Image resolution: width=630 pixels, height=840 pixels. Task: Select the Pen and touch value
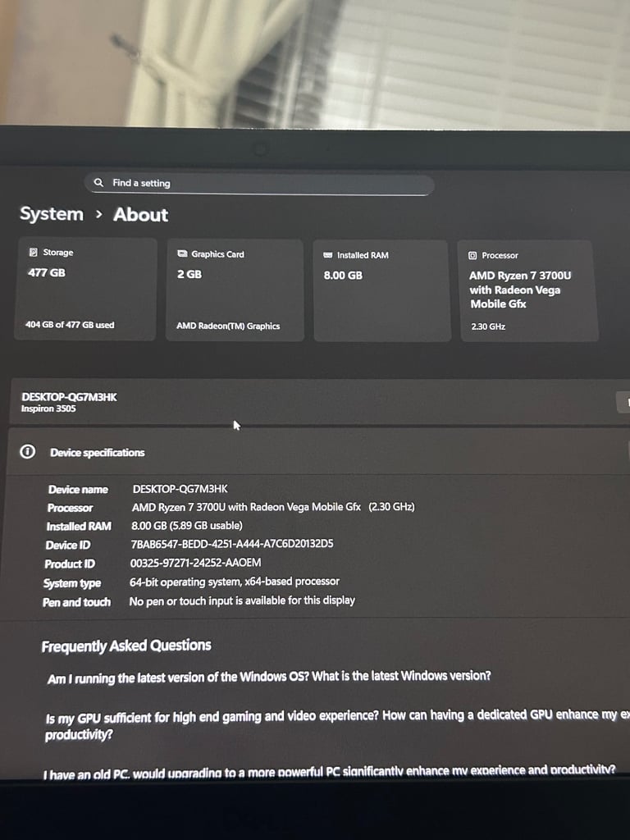tap(242, 600)
